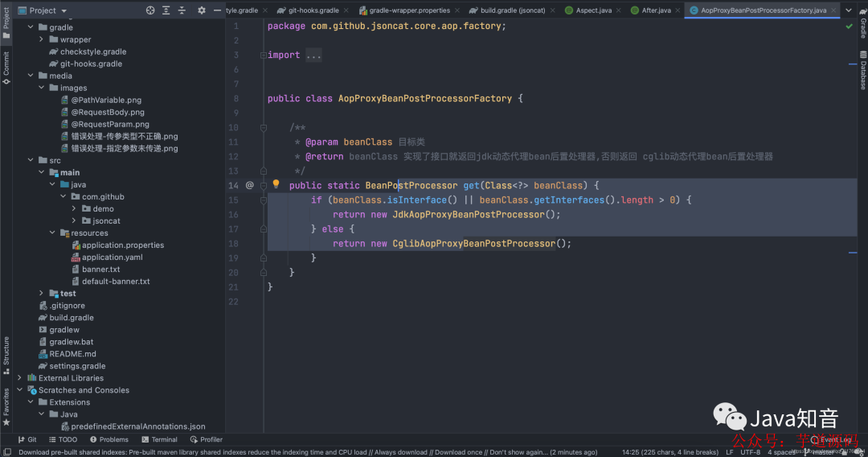Click the Expand All icon in Project toolbar

point(166,10)
